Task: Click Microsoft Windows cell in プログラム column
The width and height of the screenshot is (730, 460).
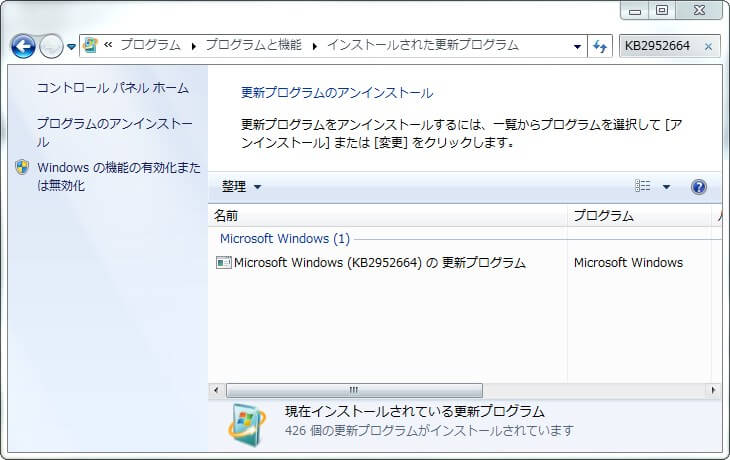Action: coord(628,263)
